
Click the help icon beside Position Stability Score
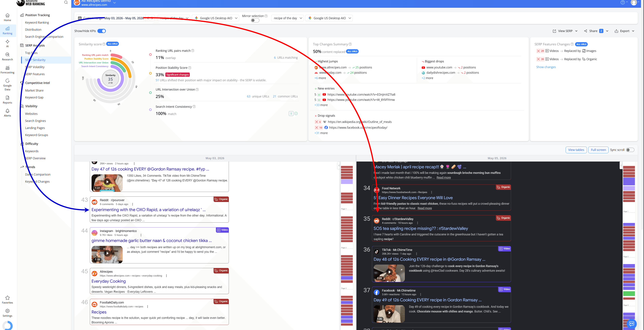point(190,68)
